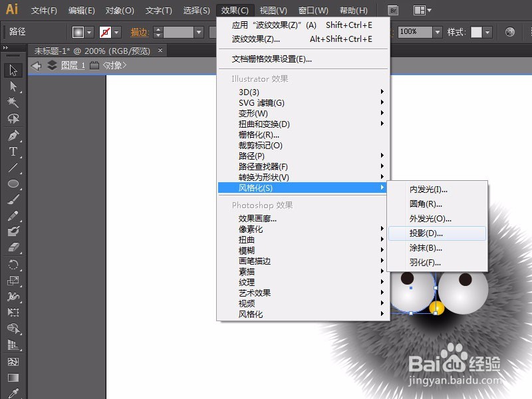Choose 内发光(I)... from submenu
This screenshot has width=532, height=399.
point(437,190)
